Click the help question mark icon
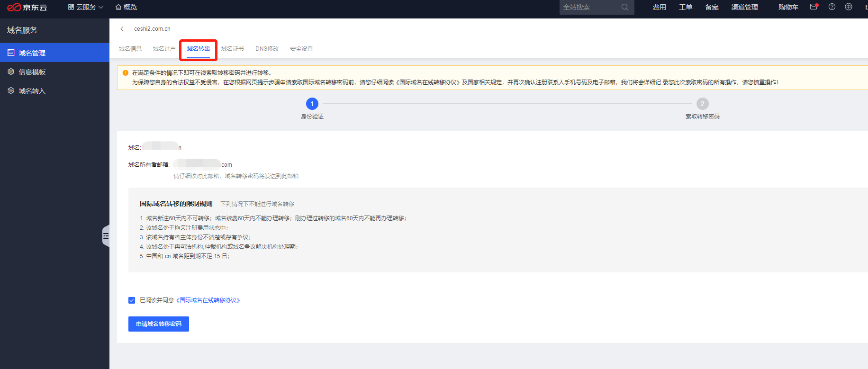Image resolution: width=868 pixels, height=369 pixels. click(x=832, y=7)
